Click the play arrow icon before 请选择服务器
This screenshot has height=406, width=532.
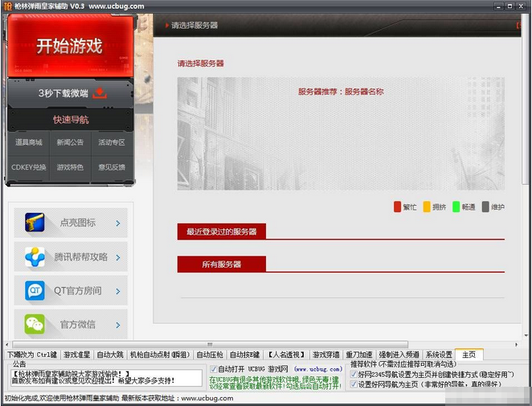click(x=166, y=26)
